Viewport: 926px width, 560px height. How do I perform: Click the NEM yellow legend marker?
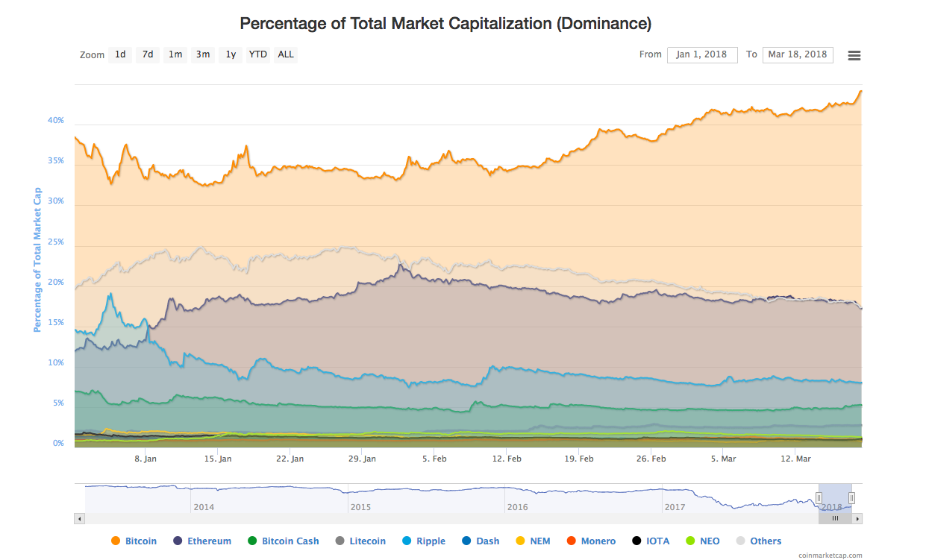pyautogui.click(x=520, y=541)
